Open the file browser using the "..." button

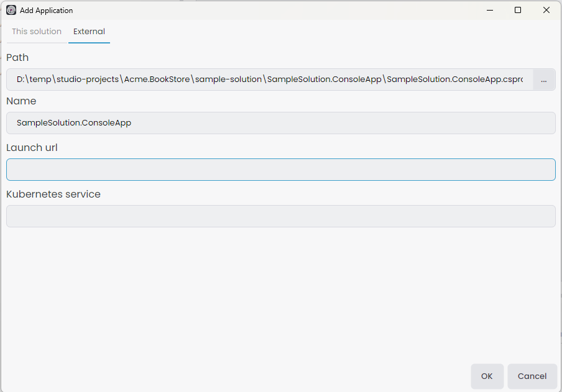coord(543,80)
